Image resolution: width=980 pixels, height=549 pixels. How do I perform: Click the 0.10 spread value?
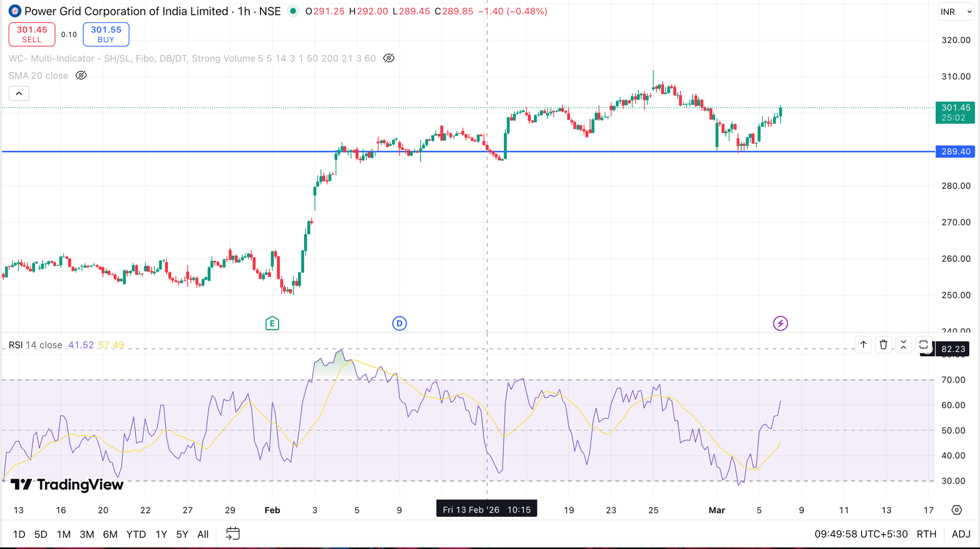pos(69,35)
